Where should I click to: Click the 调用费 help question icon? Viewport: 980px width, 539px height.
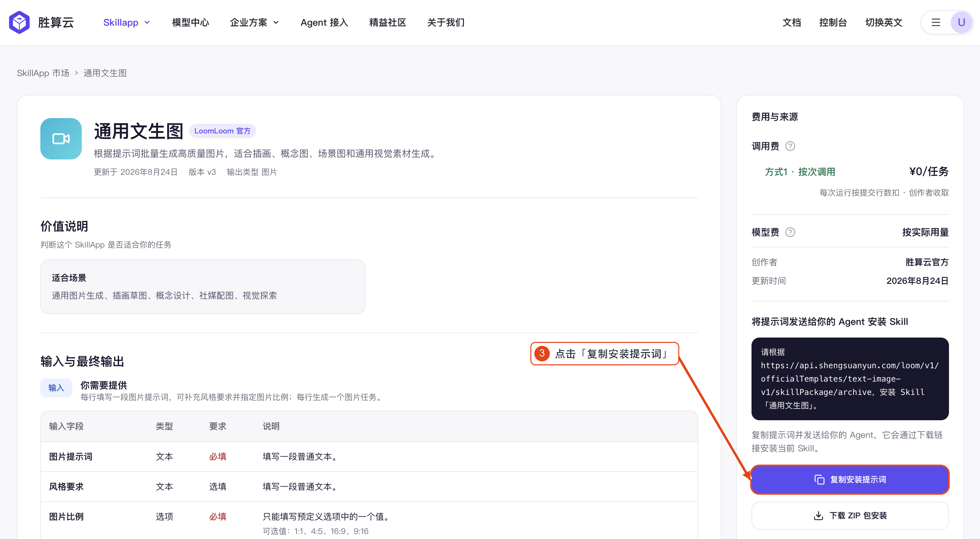point(790,146)
